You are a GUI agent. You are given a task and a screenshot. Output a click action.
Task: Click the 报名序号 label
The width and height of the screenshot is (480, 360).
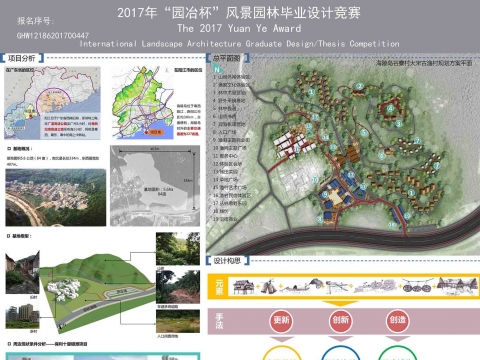point(36,21)
